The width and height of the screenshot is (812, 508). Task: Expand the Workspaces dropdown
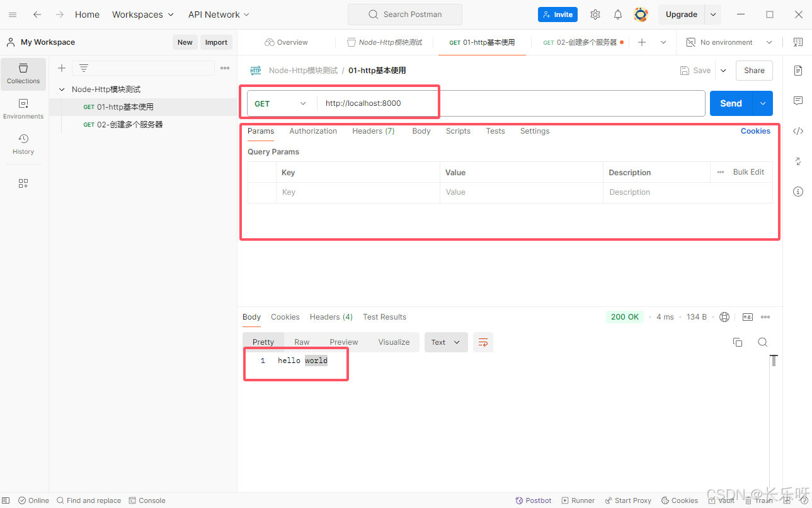point(143,14)
